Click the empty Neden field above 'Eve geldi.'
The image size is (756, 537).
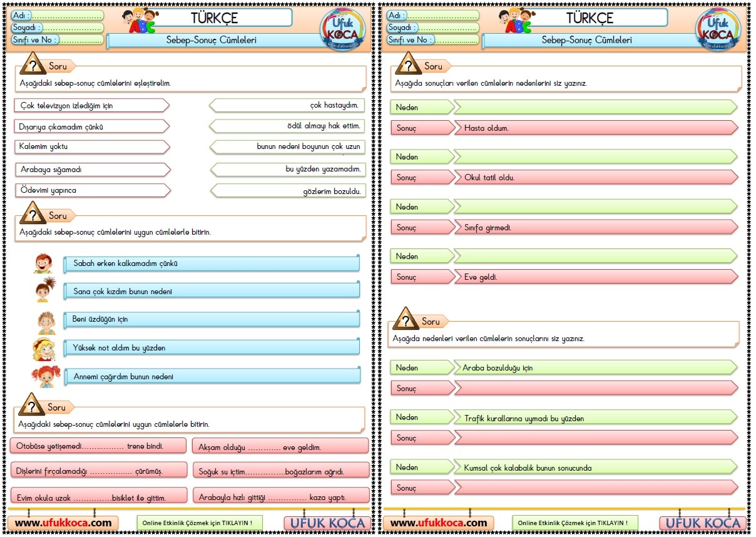[x=596, y=256]
